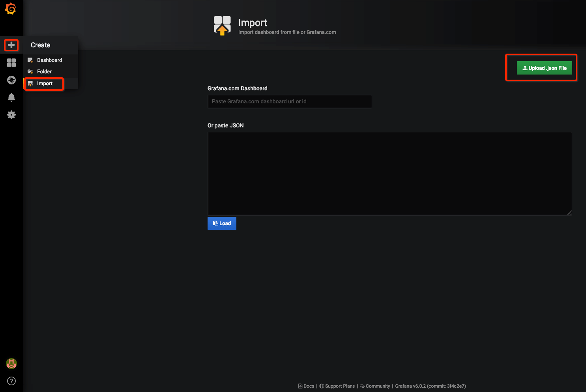Open the Support Plans footer link
The width and height of the screenshot is (586, 392).
pyautogui.click(x=339, y=386)
